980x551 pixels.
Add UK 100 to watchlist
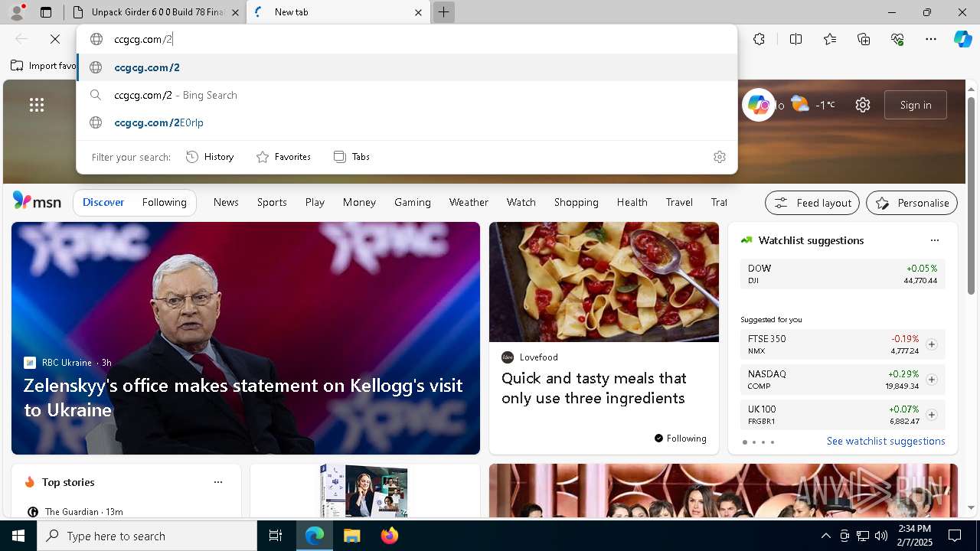[932, 415]
